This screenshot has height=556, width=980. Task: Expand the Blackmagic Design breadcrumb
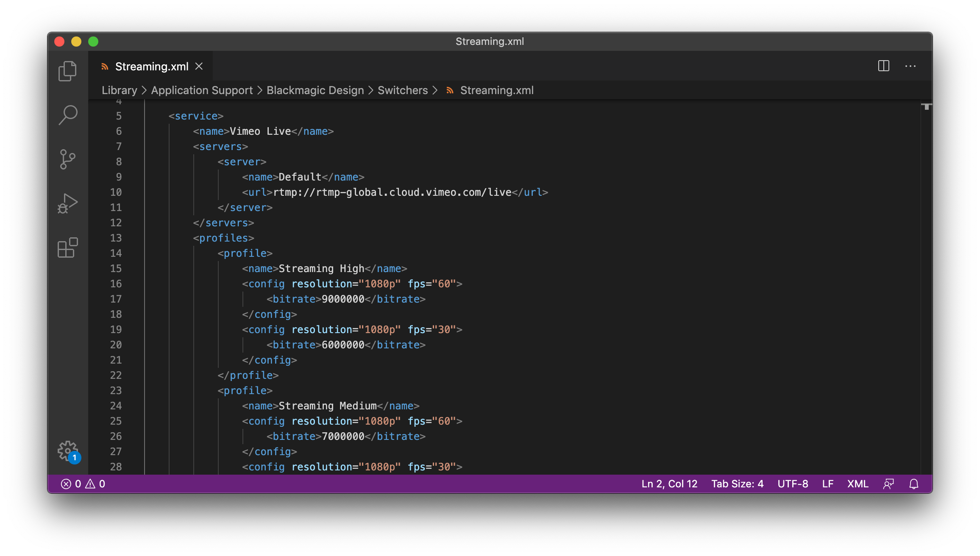(315, 90)
